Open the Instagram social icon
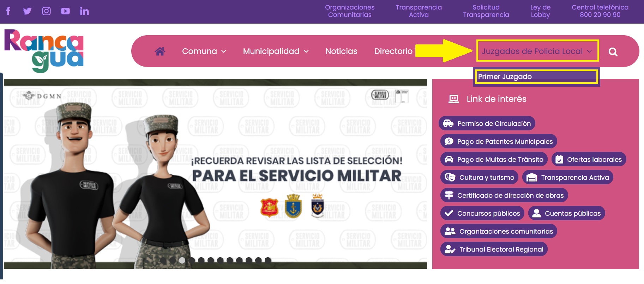The width and height of the screenshot is (644, 284). coord(46,11)
